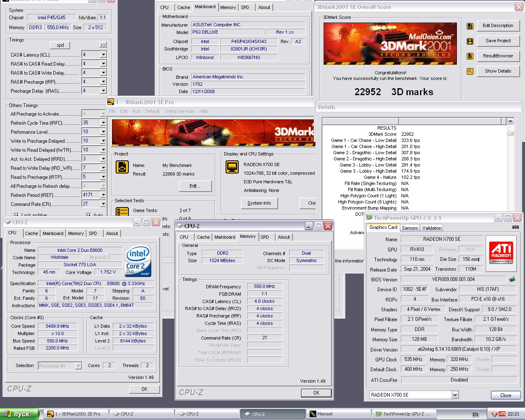Click OK in CPU-Z memory timings window
The height and width of the screenshot is (420, 525).
pyautogui.click(x=316, y=393)
